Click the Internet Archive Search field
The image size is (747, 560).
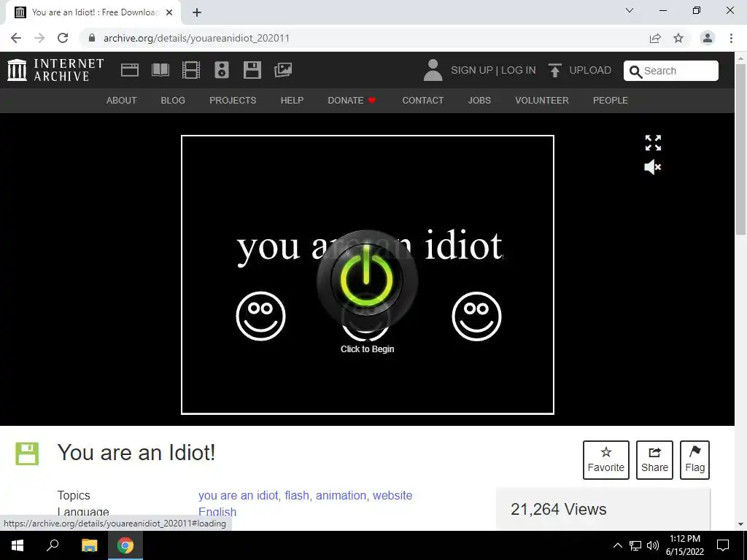click(671, 71)
